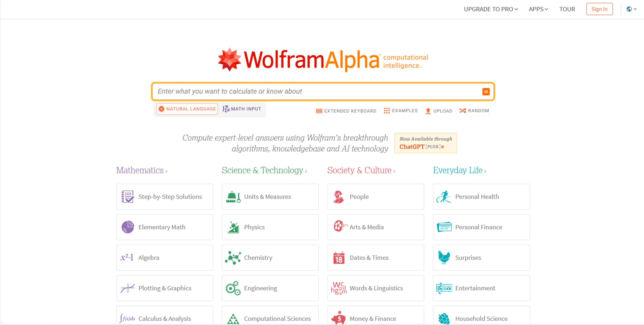This screenshot has width=644, height=325.
Task: Click the Step-by-Step Solutions notebook icon
Action: coord(127,197)
